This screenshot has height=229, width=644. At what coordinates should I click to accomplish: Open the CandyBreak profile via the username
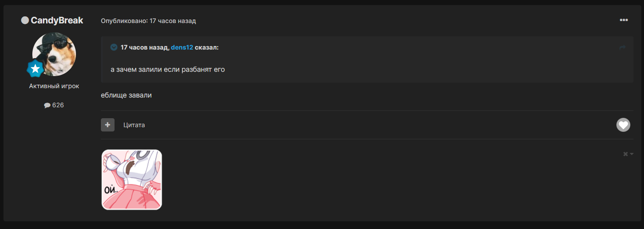coord(57,20)
